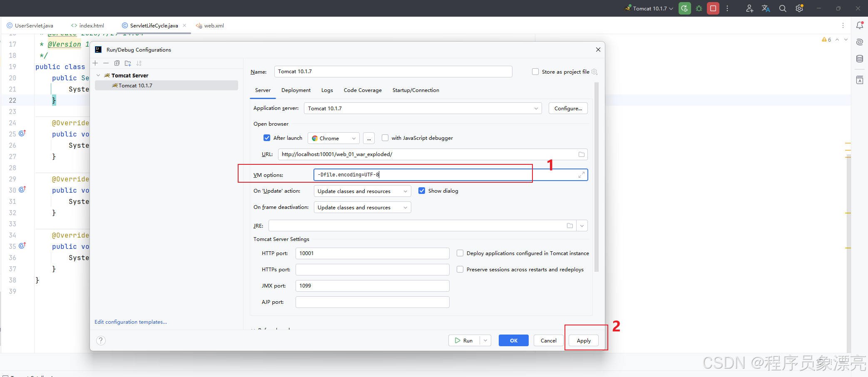Click the browser ellipsis button
Viewport: 868px width, 377px height.
click(369, 138)
